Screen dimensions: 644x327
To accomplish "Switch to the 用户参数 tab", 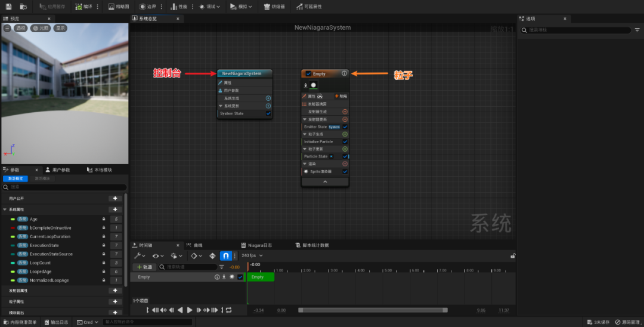I will (57, 169).
